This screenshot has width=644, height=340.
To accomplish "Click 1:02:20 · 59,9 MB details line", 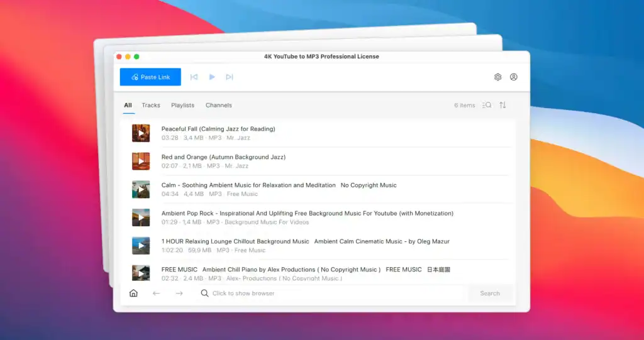I will 214,250.
